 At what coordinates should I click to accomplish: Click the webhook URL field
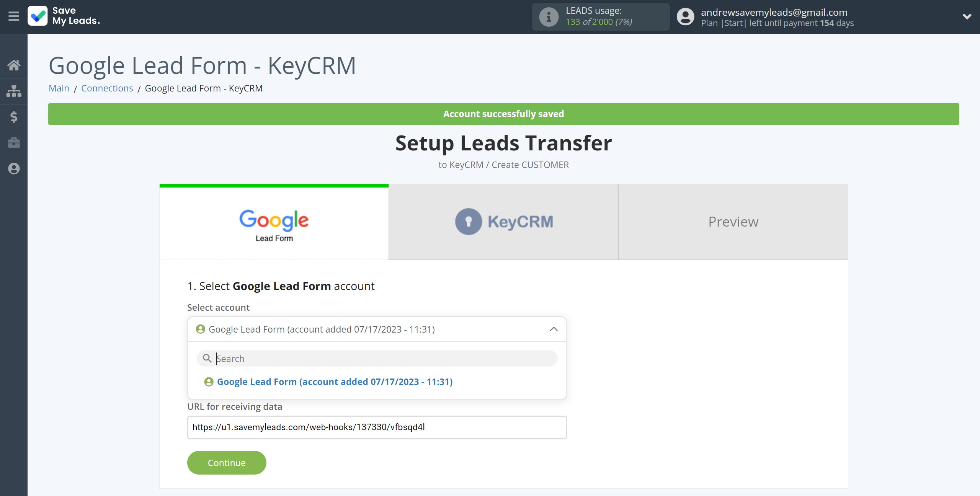click(x=377, y=427)
